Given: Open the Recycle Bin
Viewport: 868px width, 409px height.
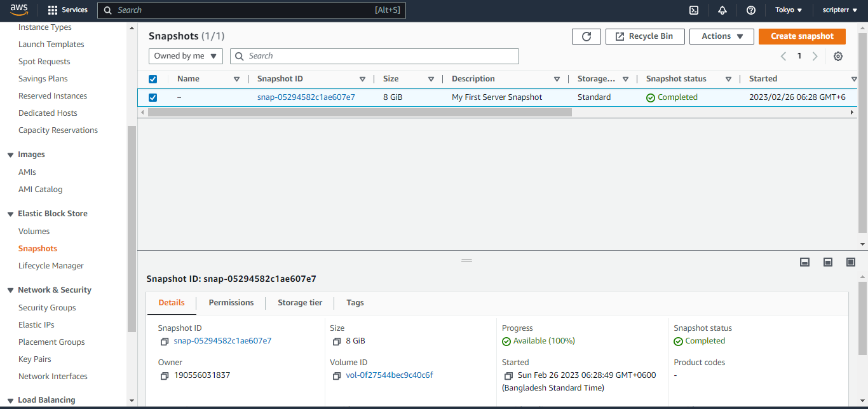Looking at the screenshot, I should click(x=645, y=36).
